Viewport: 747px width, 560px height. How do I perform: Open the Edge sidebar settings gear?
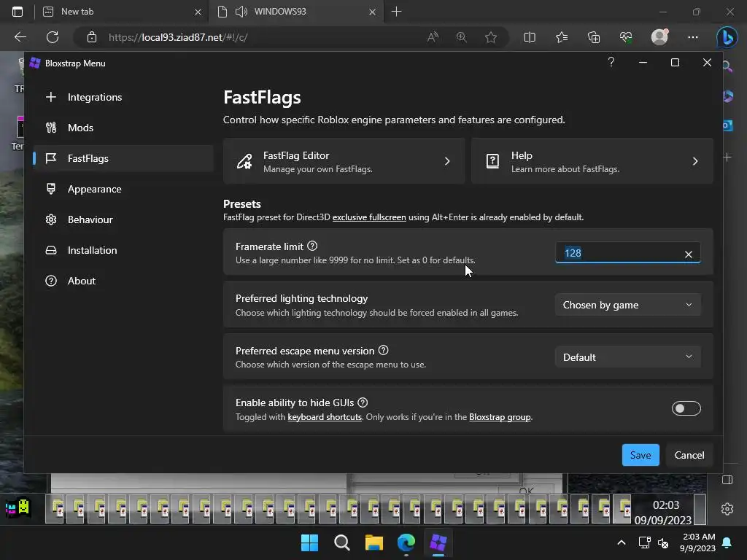coord(727,509)
